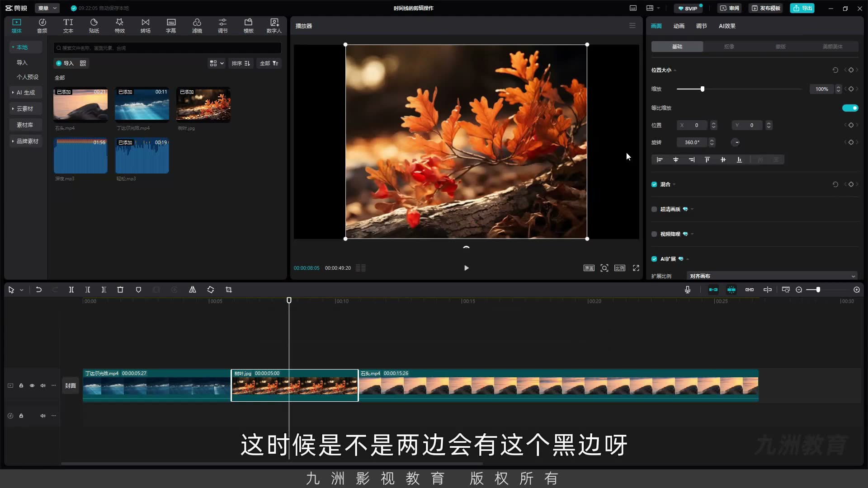
Task: Open the selection tool dropdown arrow
Action: (22, 290)
